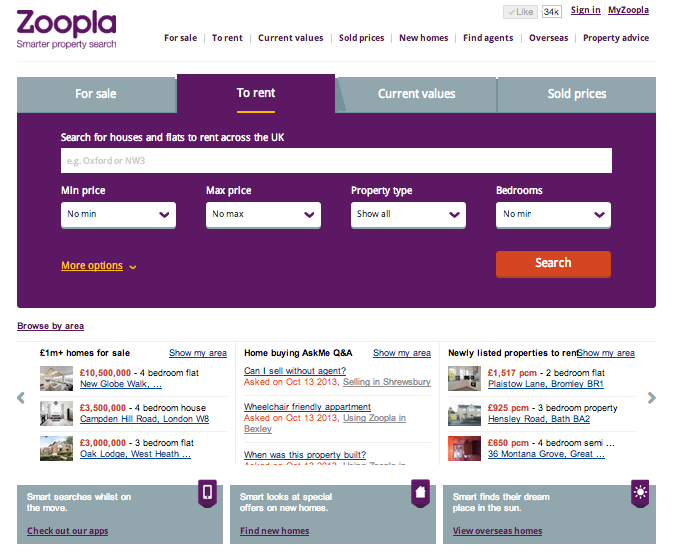This screenshot has height=555, width=676.
Task: Open Find agents in top navigation
Action: point(488,38)
